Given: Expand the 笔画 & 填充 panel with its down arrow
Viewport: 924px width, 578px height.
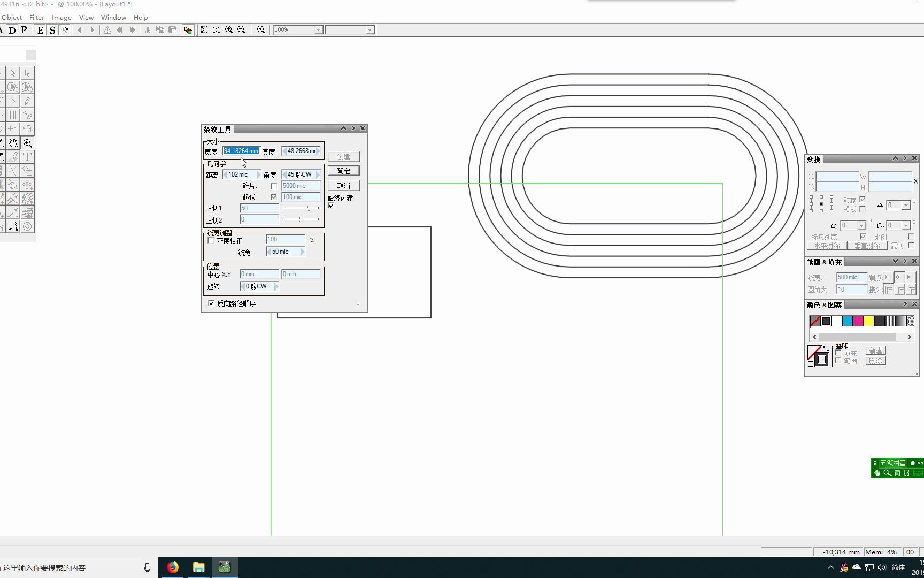Looking at the screenshot, I should click(x=895, y=261).
